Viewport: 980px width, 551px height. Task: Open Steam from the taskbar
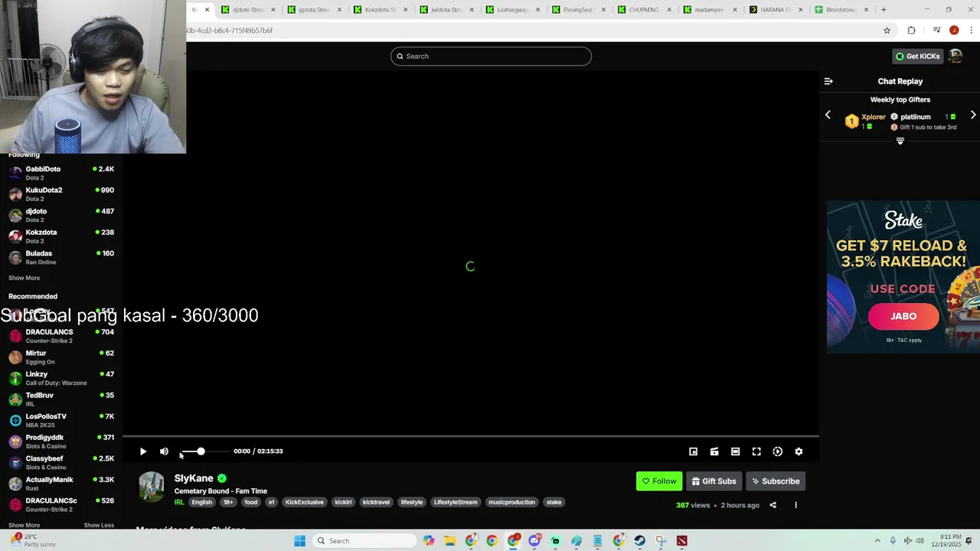(639, 541)
